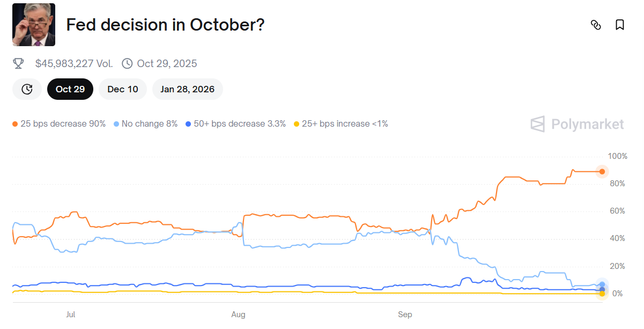Open the chart timeframe selector
644x329 pixels.
point(27,89)
